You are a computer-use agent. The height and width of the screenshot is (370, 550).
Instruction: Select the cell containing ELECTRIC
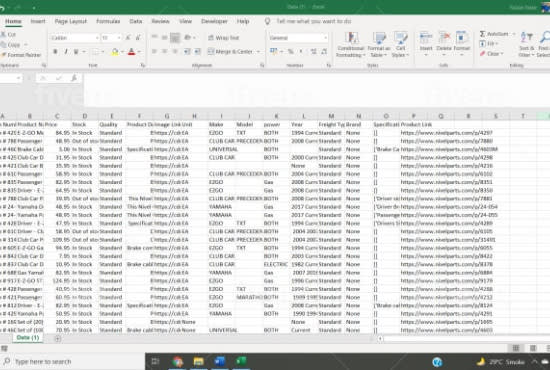(x=276, y=264)
